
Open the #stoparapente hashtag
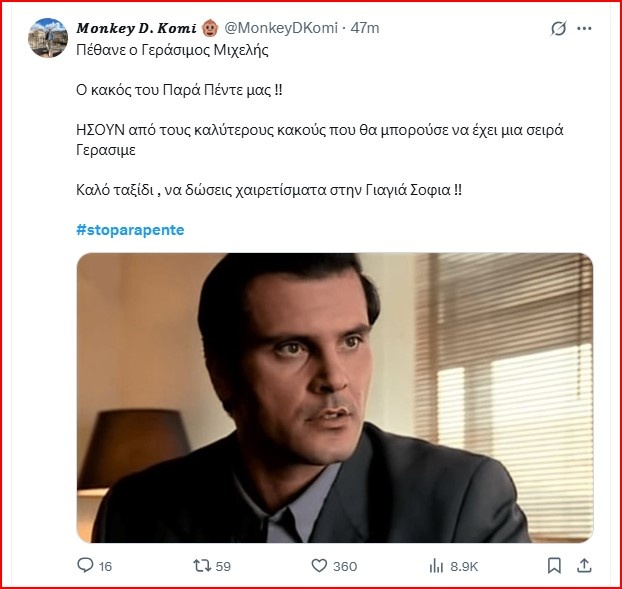(130, 230)
